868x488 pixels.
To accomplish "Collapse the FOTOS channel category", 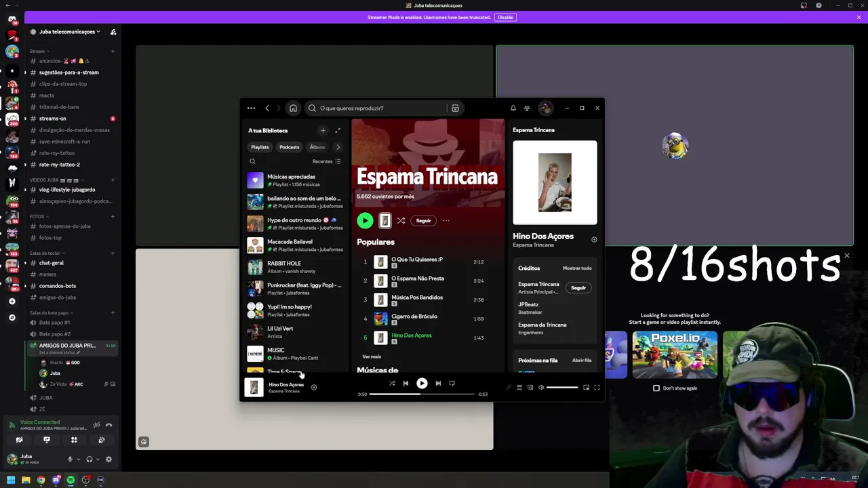I will click(39, 216).
